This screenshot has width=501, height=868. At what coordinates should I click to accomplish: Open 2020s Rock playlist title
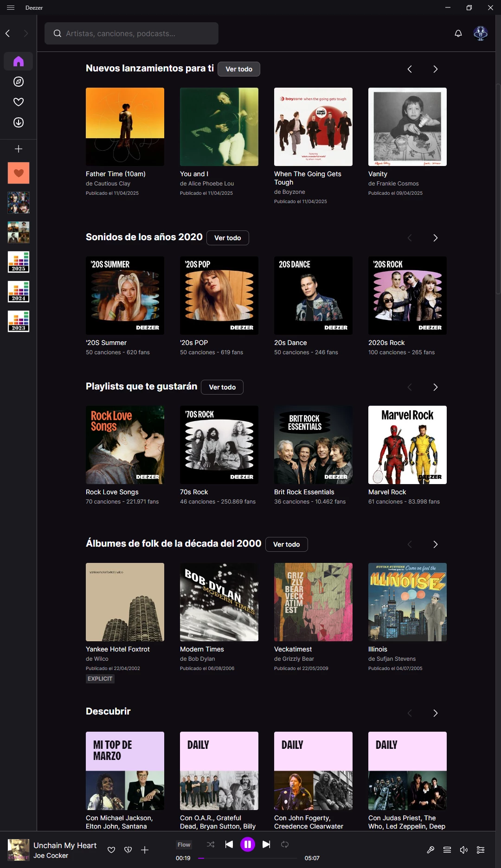pyautogui.click(x=386, y=343)
